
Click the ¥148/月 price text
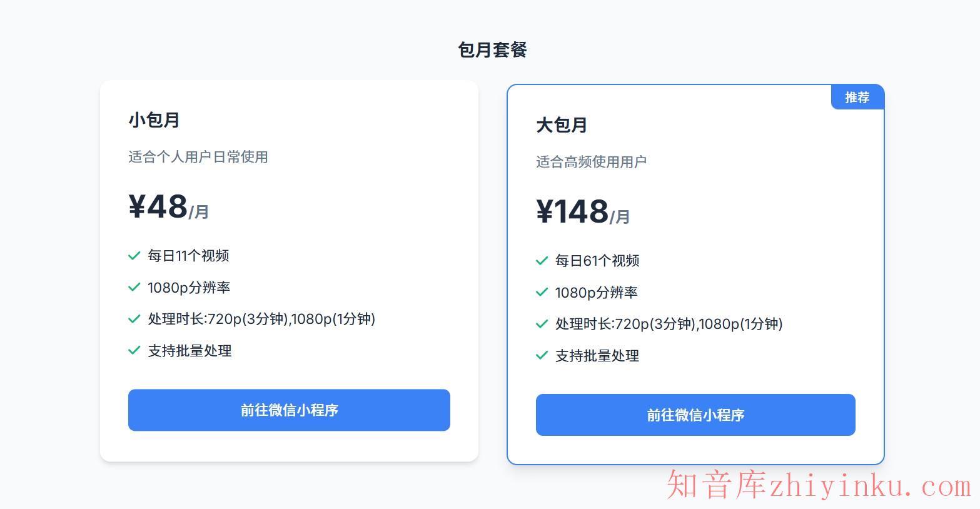[582, 213]
